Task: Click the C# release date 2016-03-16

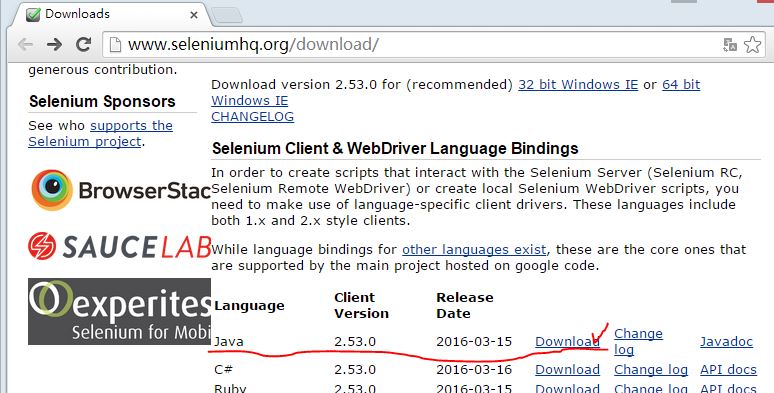Action: tap(474, 370)
